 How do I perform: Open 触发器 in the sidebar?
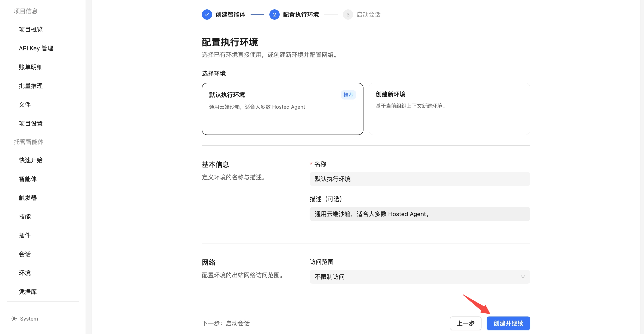[x=28, y=198]
